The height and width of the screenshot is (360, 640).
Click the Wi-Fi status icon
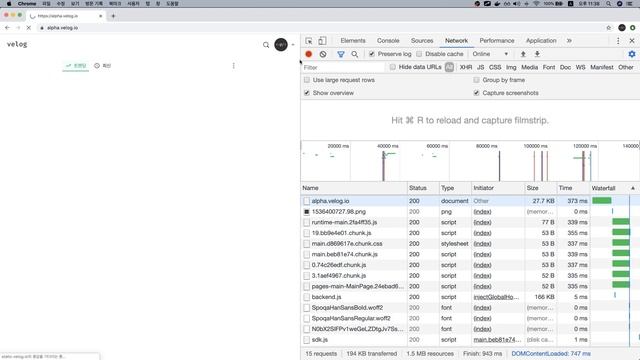(x=537, y=3)
